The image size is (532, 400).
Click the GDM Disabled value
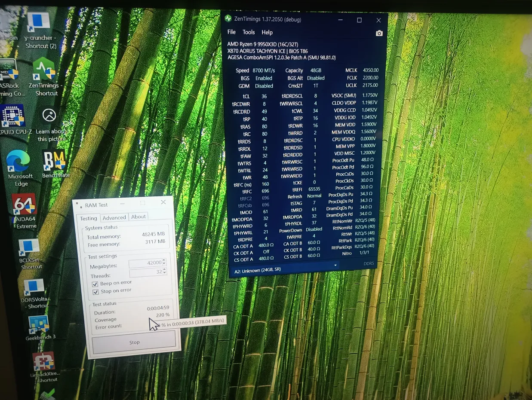264,85
